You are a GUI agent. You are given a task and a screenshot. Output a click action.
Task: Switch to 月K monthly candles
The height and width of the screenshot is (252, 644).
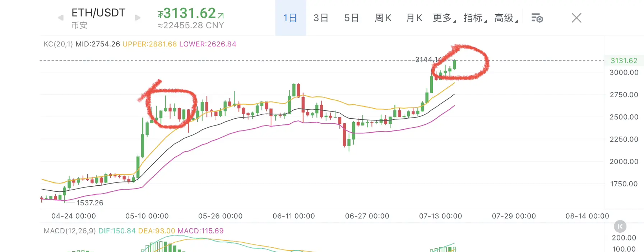tap(414, 18)
